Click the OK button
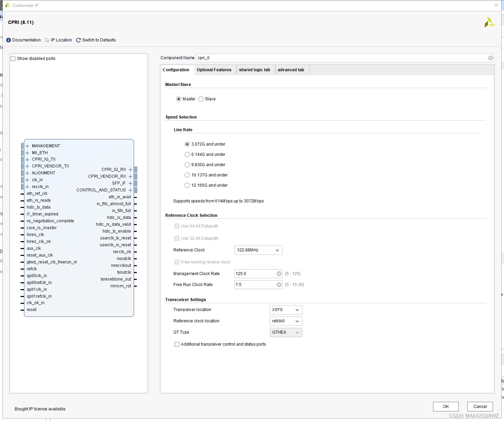This screenshot has height=421, width=504. [446, 407]
